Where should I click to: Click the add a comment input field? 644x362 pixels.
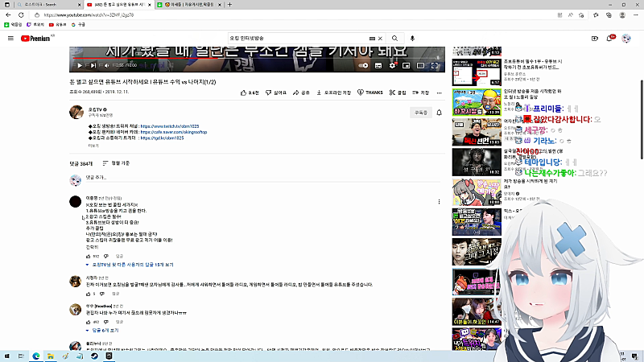(265, 178)
